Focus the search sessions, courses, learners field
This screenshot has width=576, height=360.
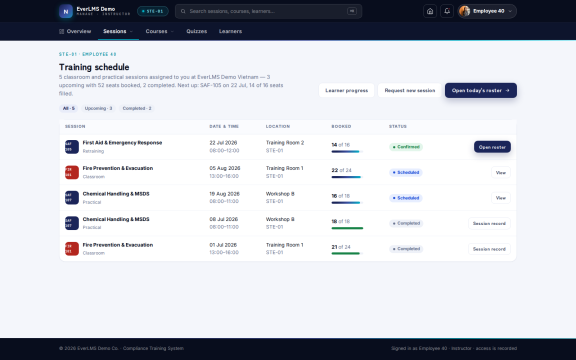(x=269, y=11)
